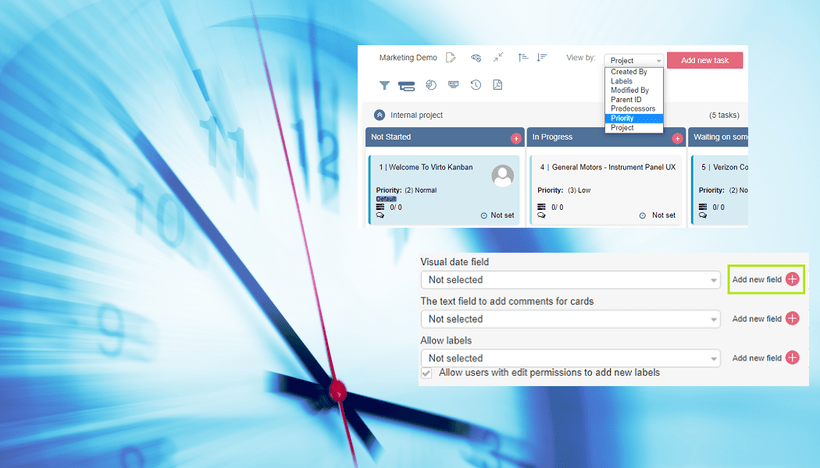Click checklist icon on General Motors card

[541, 207]
